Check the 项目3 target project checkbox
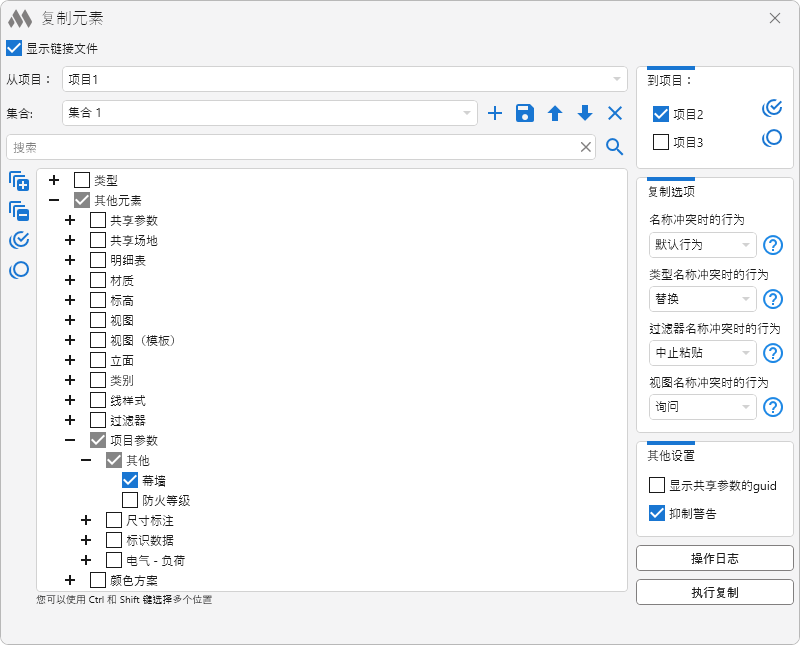The image size is (800, 645). tap(661, 142)
